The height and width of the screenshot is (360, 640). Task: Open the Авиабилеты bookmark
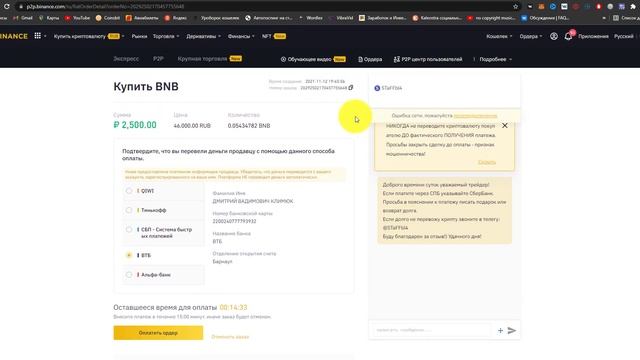pyautogui.click(x=142, y=18)
